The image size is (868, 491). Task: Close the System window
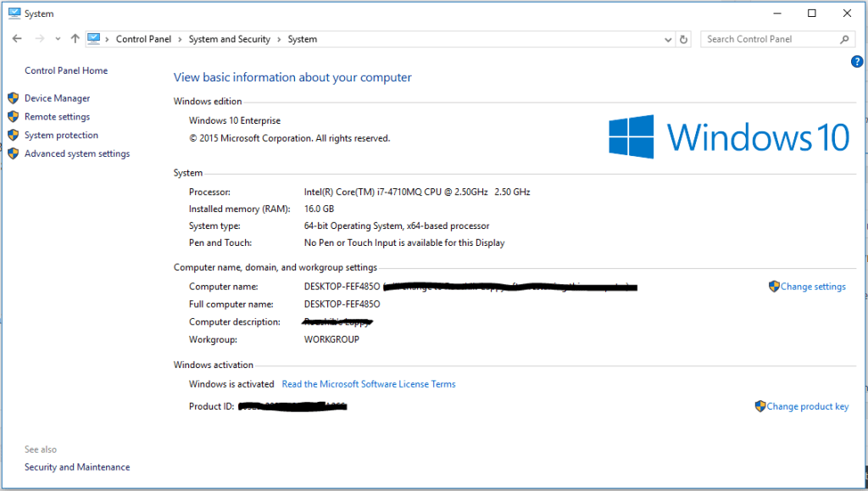[847, 14]
